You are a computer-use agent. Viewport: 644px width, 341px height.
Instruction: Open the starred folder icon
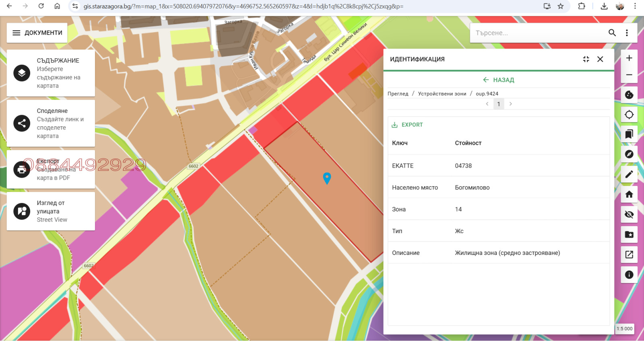pos(629,234)
